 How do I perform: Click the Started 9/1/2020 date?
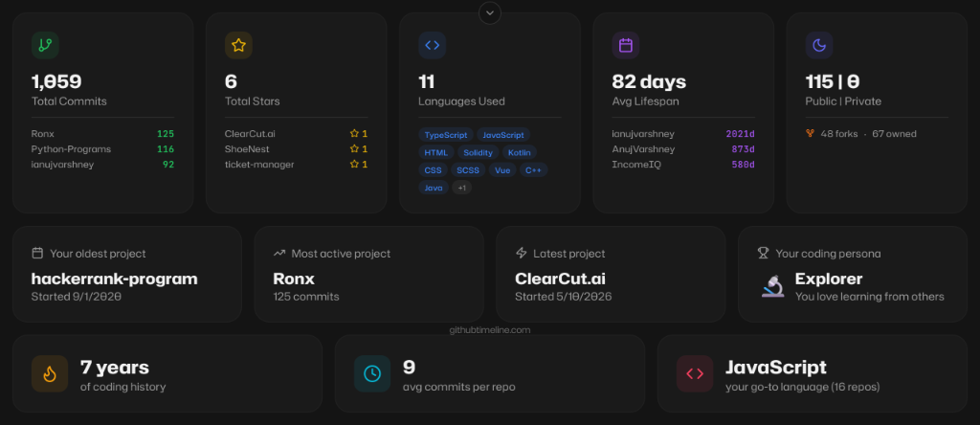[x=77, y=296]
